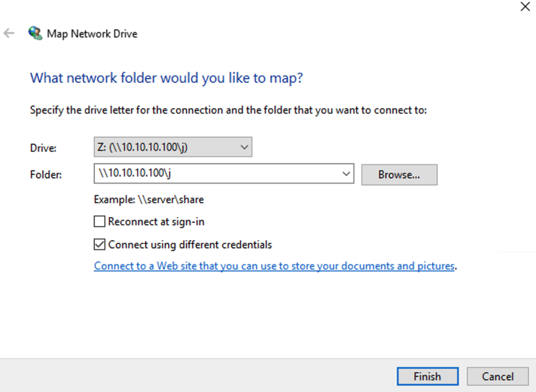536x392 pixels.
Task: Click the "Drive:" label
Action: (x=43, y=148)
